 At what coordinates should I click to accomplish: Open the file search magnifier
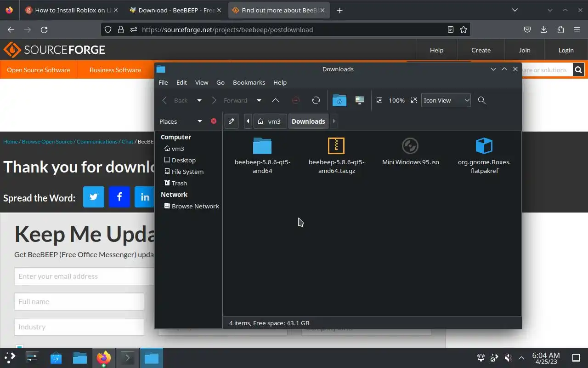coord(482,100)
